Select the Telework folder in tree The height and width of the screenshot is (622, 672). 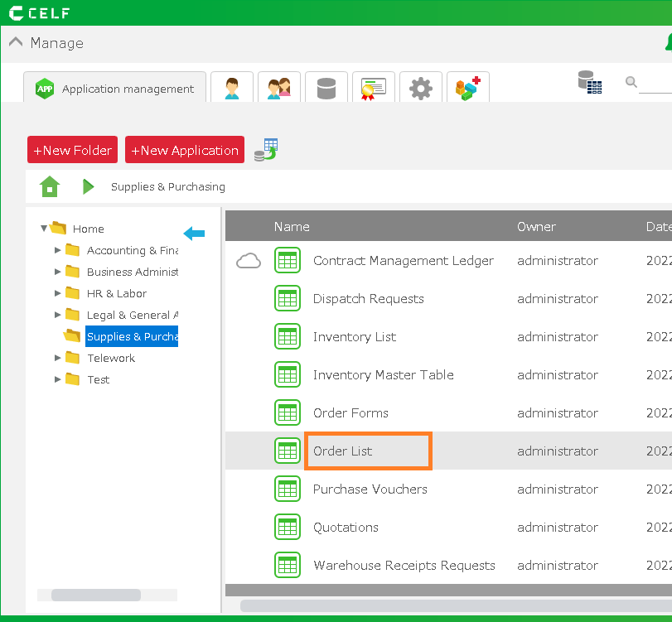(x=111, y=358)
